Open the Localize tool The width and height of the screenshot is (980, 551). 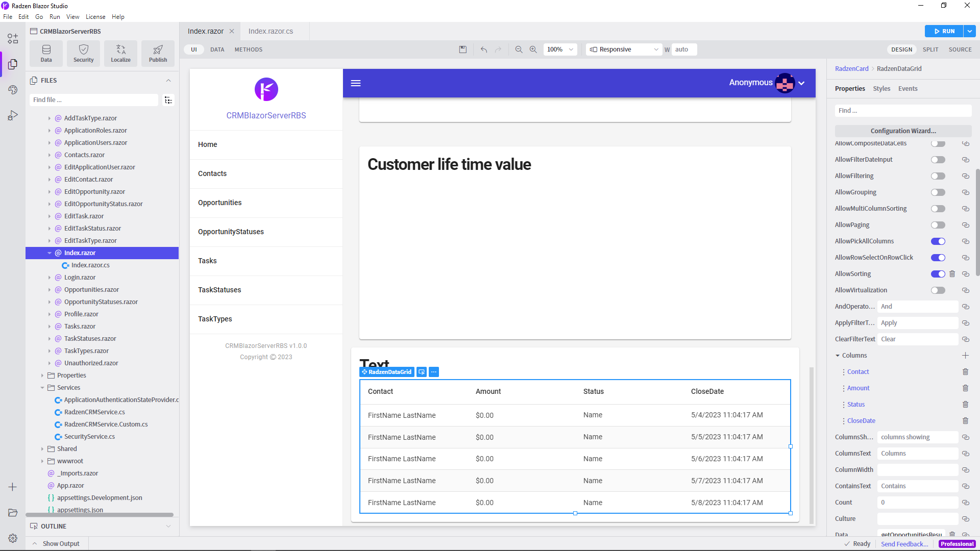click(x=120, y=53)
